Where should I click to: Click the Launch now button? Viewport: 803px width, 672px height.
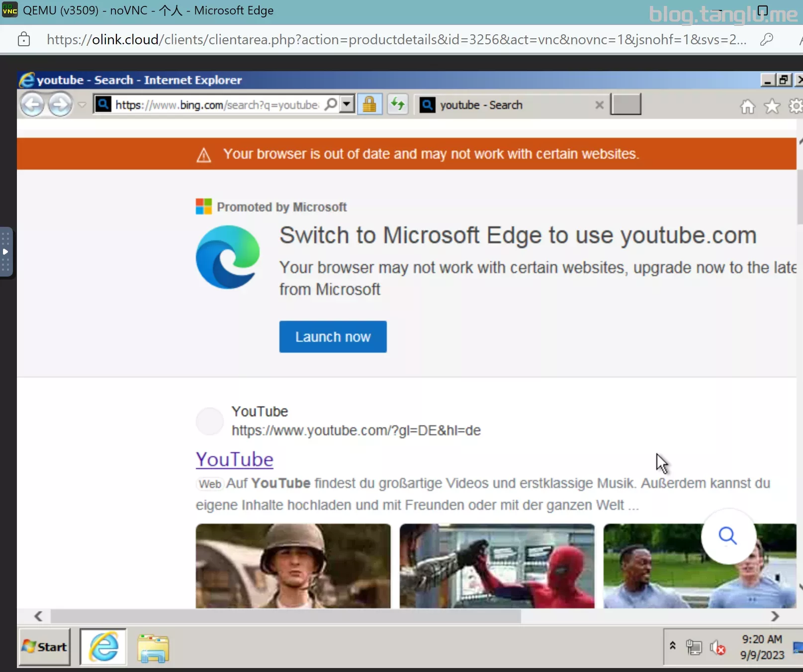click(333, 337)
